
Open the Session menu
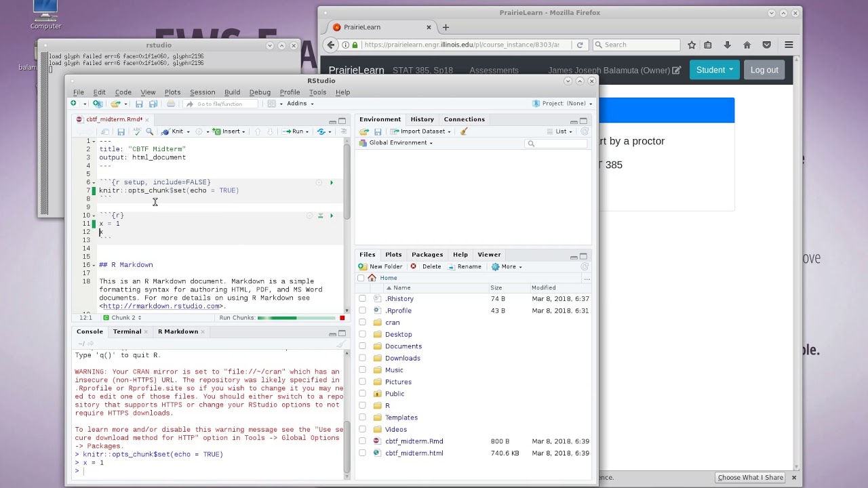pos(202,92)
